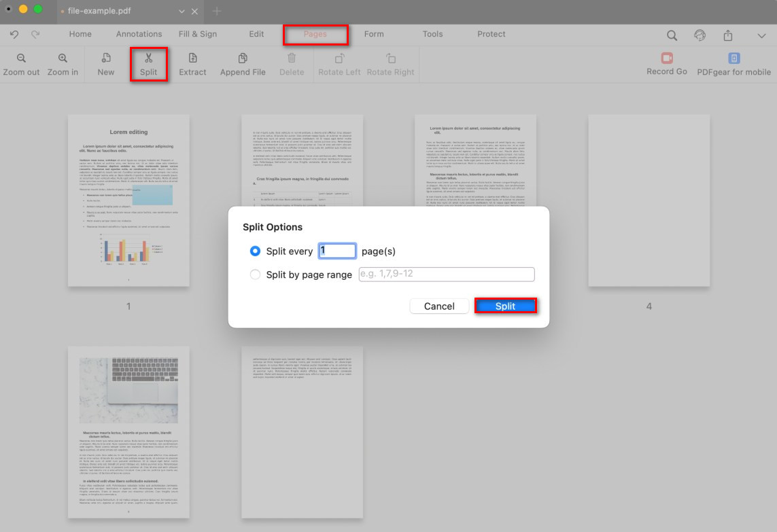This screenshot has height=532, width=777.
Task: Select the Split by page range option
Action: pyautogui.click(x=256, y=274)
